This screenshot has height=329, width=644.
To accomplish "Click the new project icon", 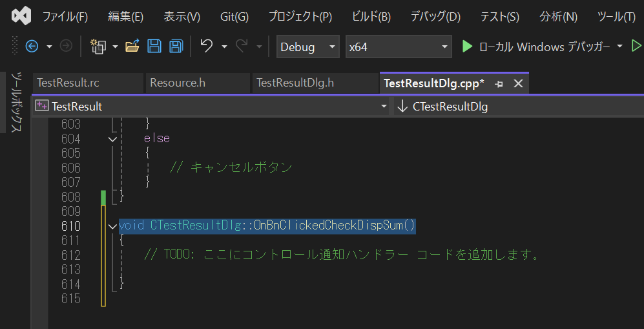I will [98, 47].
